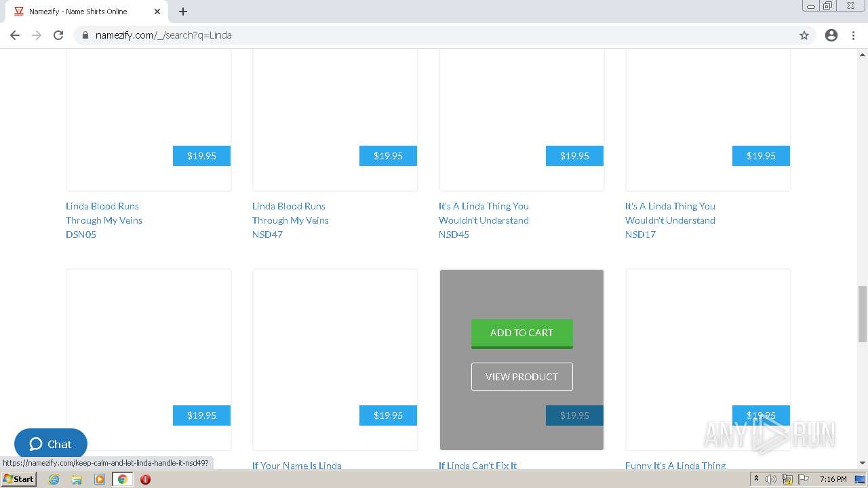Viewport: 868px width, 488px height.
Task: Click the $19.95 price tag for NSD47 shirt
Action: [388, 156]
